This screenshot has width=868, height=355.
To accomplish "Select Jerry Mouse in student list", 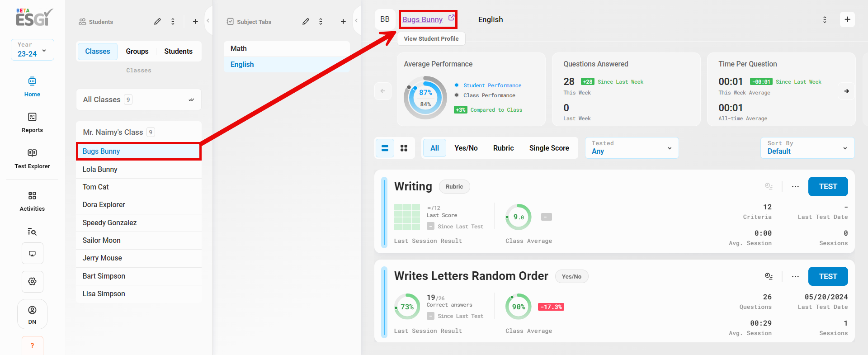I will click(139, 258).
